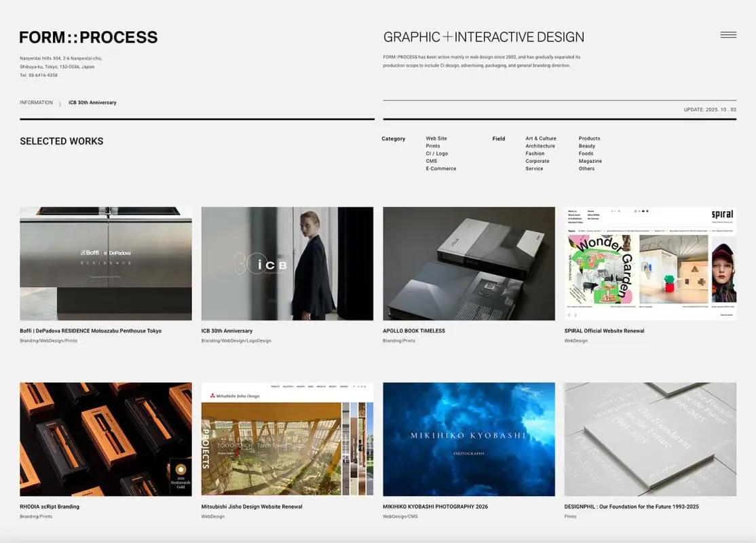Viewport: 756px width, 543px height.
Task: Filter works by E-Commerce category
Action: (440, 169)
